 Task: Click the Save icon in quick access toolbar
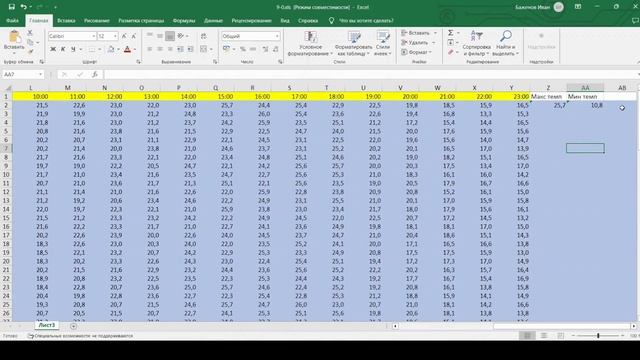point(11,7)
